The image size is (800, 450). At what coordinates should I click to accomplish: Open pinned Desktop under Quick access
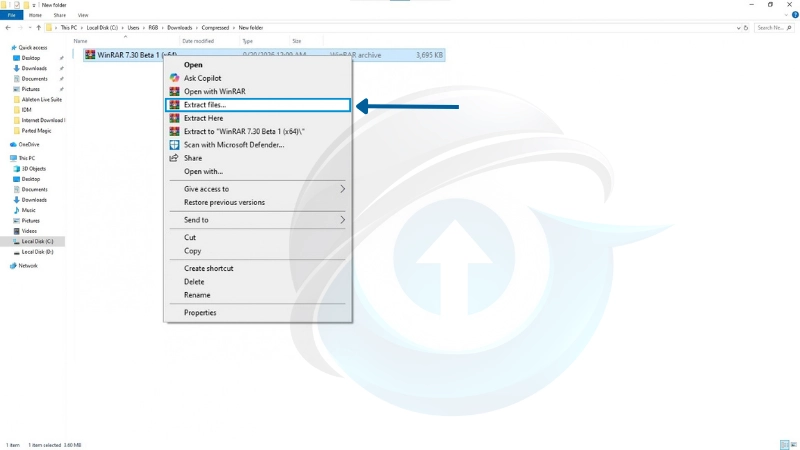(x=31, y=58)
